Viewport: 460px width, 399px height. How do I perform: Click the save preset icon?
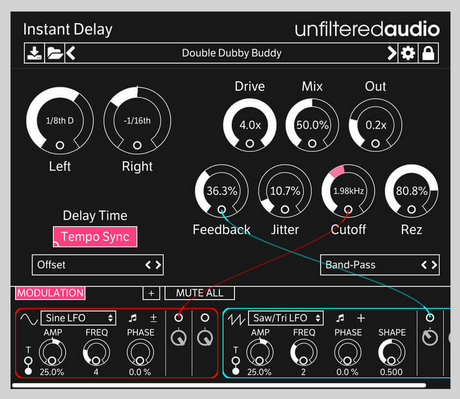34,53
